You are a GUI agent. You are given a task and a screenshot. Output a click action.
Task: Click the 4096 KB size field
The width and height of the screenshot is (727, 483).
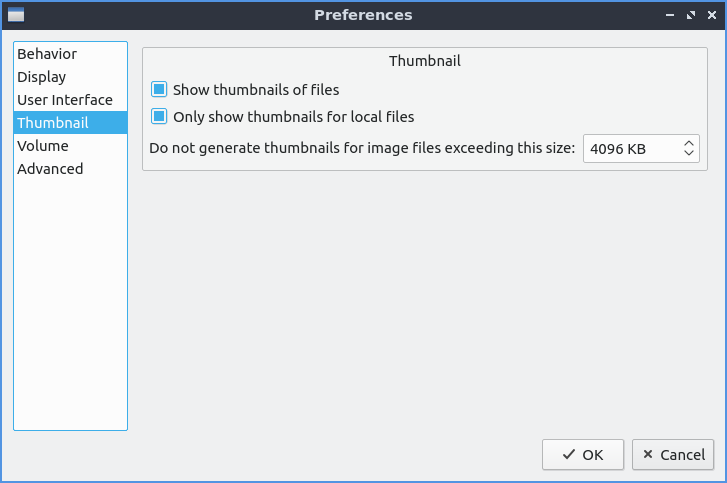[630, 149]
